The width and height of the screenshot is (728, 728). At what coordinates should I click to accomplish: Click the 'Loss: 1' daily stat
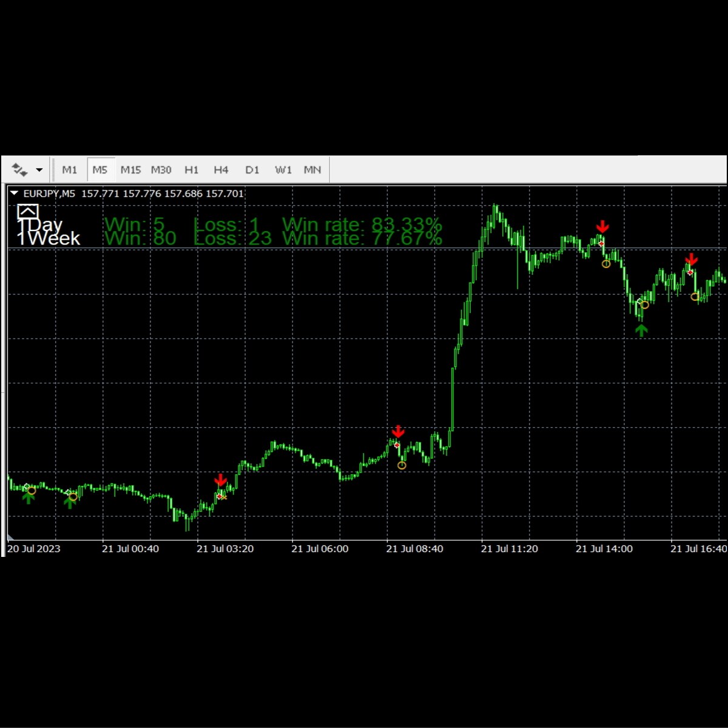(x=226, y=224)
